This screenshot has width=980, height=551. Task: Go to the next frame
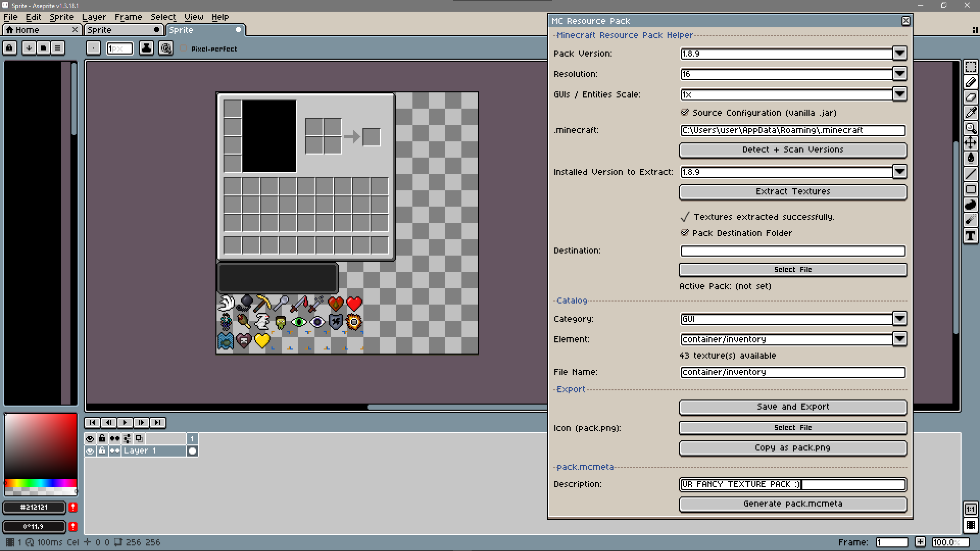point(141,422)
